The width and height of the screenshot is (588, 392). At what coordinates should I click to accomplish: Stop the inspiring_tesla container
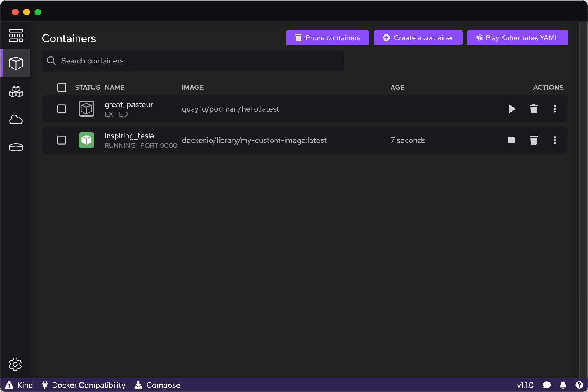tap(511, 140)
